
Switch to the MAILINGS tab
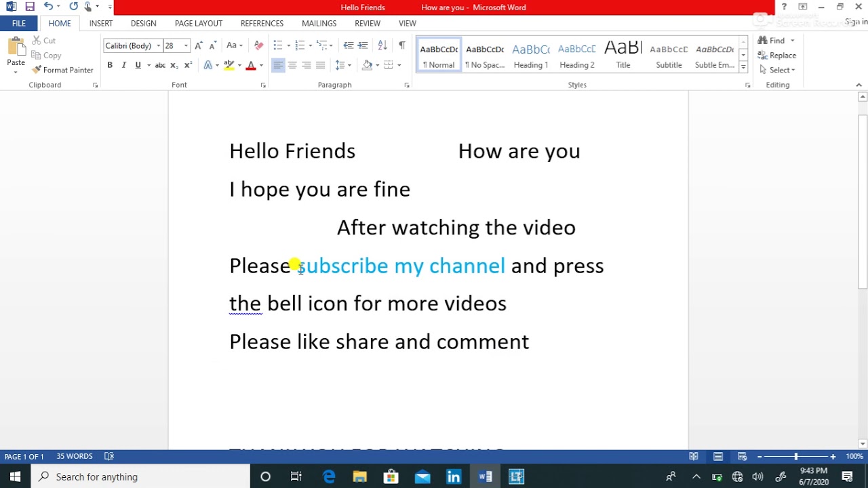tap(319, 23)
